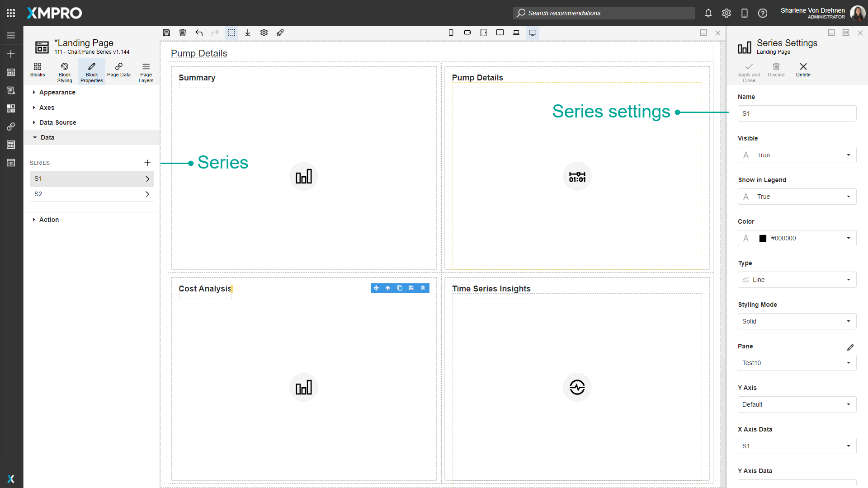The height and width of the screenshot is (488, 868).
Task: Click the Delete button in Series Settings
Action: tap(803, 70)
